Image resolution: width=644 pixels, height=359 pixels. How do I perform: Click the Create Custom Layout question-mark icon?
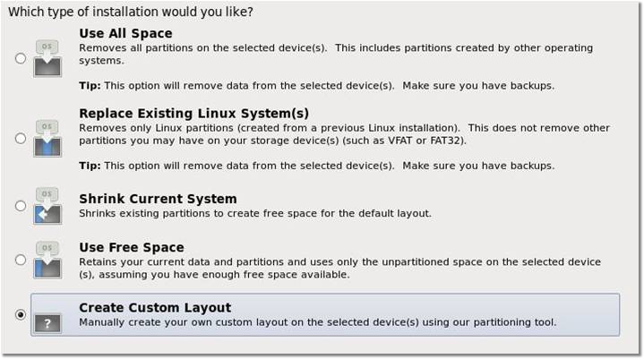(x=49, y=315)
